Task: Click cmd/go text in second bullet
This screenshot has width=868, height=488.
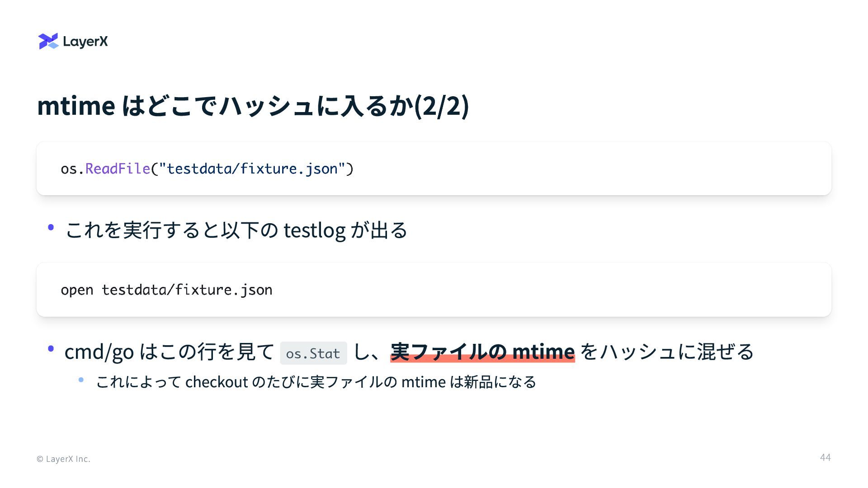Action: click(x=99, y=352)
